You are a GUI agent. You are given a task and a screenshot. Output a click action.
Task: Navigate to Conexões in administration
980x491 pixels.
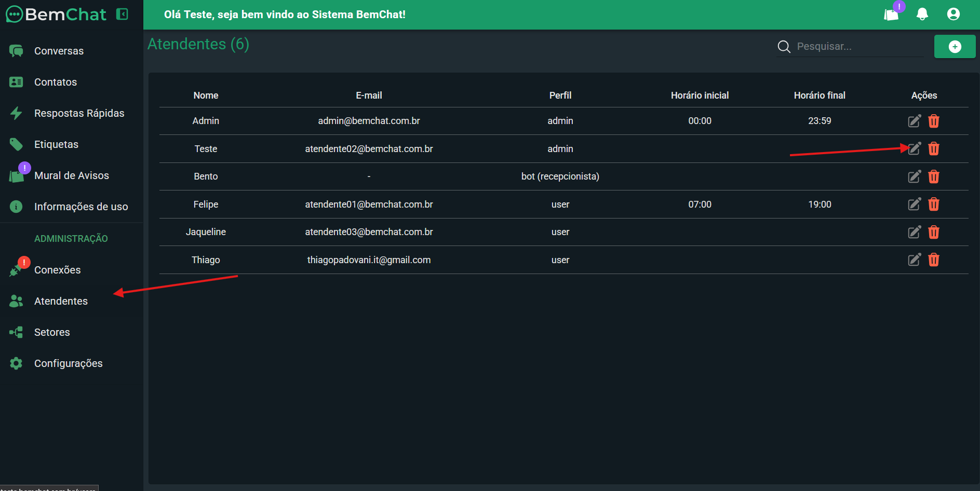pos(57,270)
